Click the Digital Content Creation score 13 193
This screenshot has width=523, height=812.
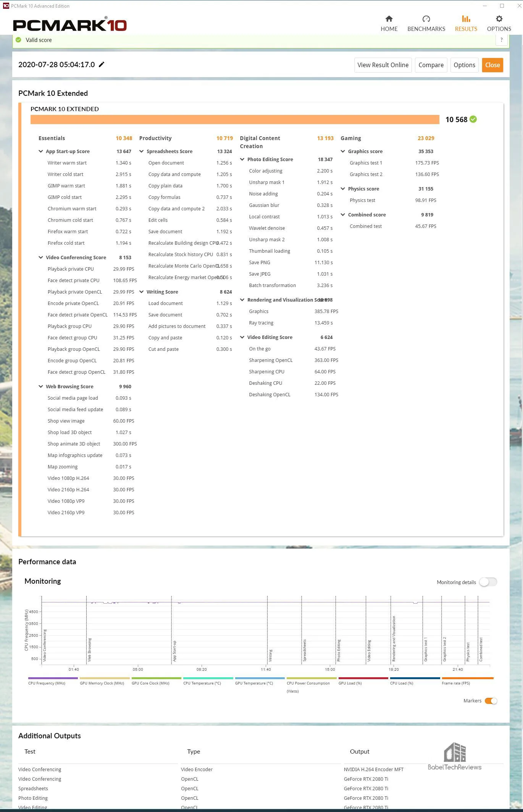coord(325,138)
